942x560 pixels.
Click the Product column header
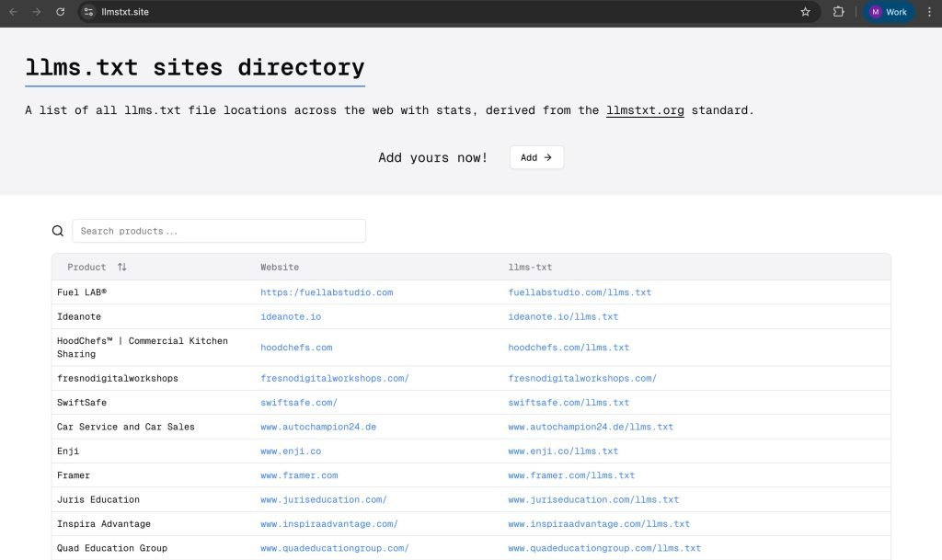coord(86,267)
